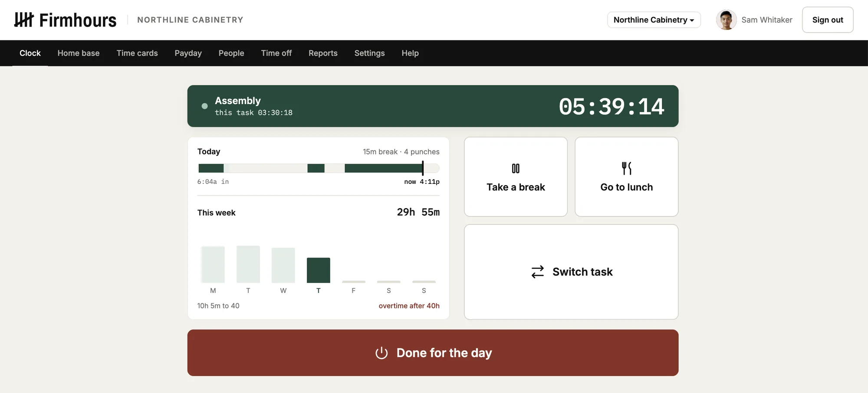Click the dark Thursday bar in the weekly chart
The height and width of the screenshot is (393, 868).
point(319,270)
